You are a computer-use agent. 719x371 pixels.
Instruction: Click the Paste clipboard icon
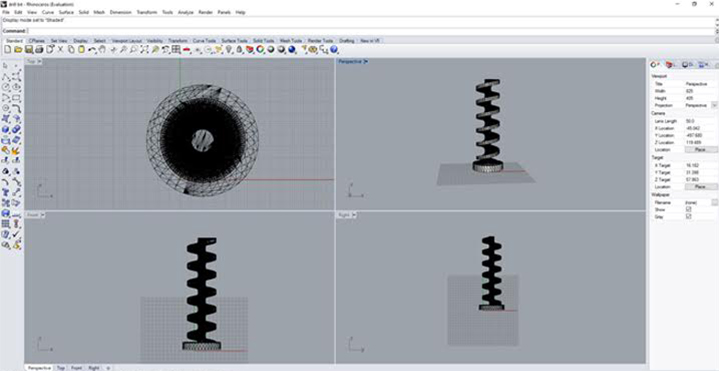[x=81, y=49]
